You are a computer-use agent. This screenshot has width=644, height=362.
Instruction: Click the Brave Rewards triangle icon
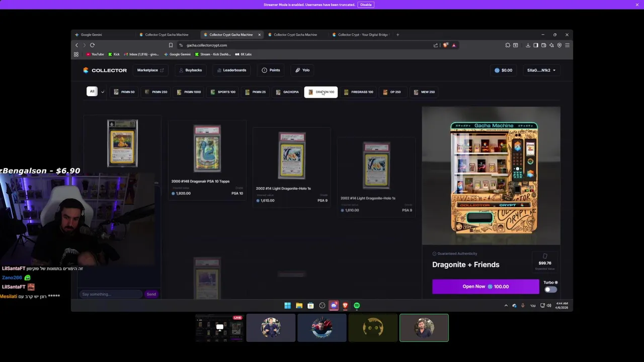click(454, 45)
